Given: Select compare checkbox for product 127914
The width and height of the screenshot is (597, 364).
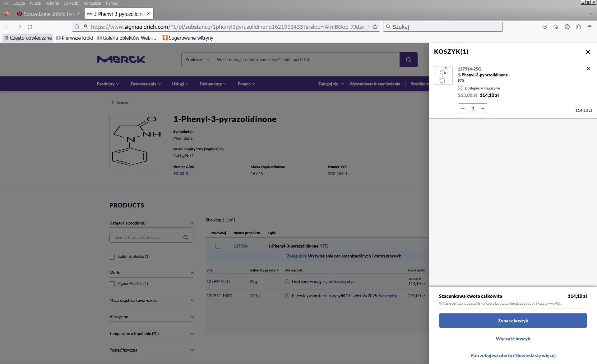Looking at the screenshot, I should pyautogui.click(x=218, y=246).
